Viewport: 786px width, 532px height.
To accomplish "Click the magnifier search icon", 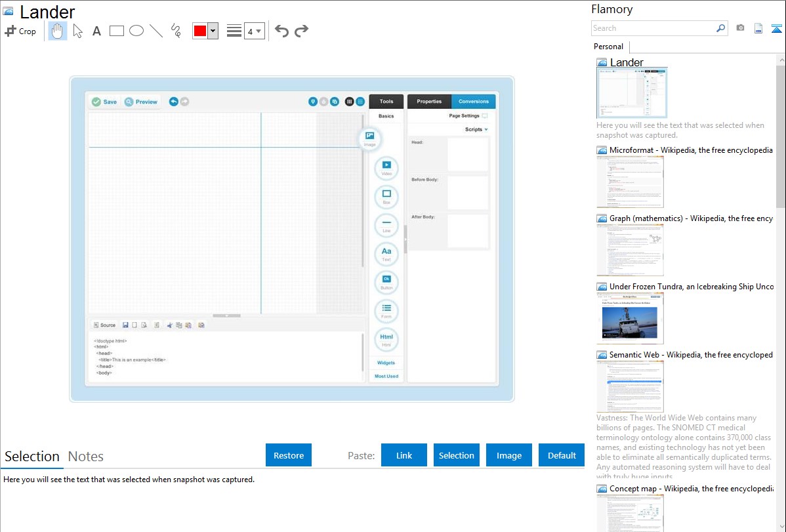I will (721, 28).
